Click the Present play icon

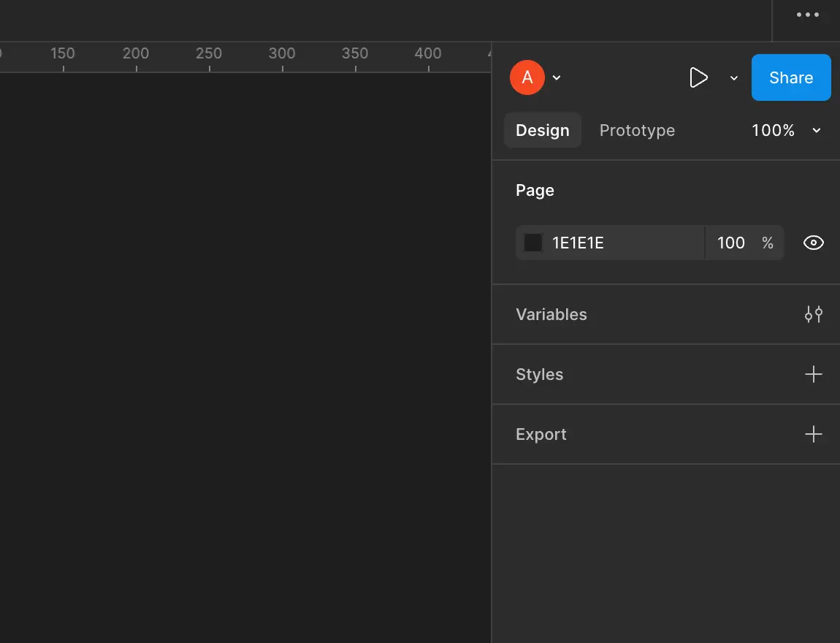pyautogui.click(x=698, y=77)
